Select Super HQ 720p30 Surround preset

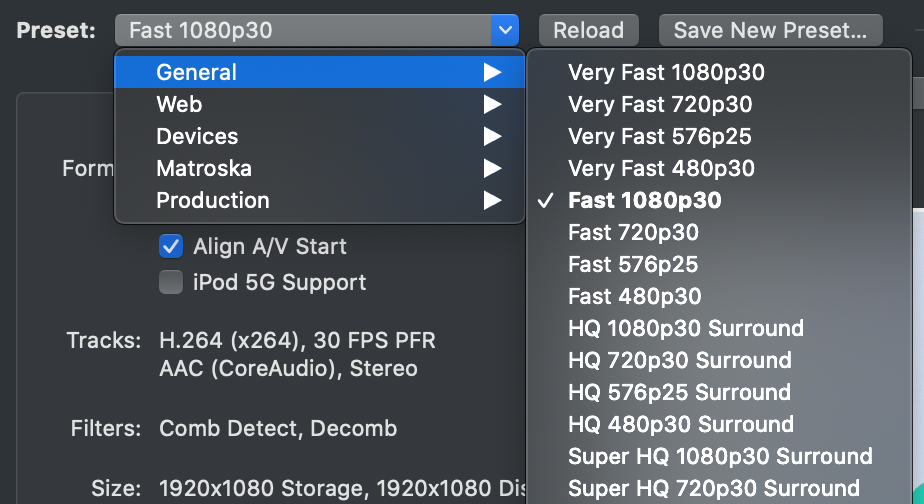[x=719, y=487]
